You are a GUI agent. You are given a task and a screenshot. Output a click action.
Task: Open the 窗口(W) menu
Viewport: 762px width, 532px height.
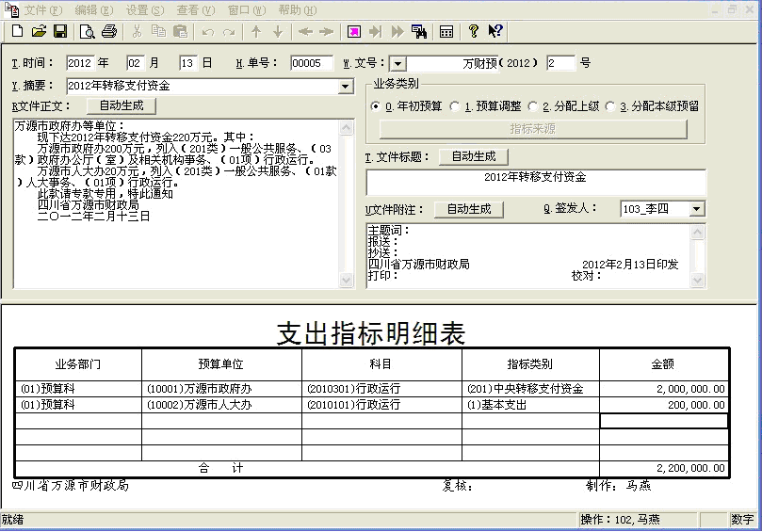[x=247, y=9]
